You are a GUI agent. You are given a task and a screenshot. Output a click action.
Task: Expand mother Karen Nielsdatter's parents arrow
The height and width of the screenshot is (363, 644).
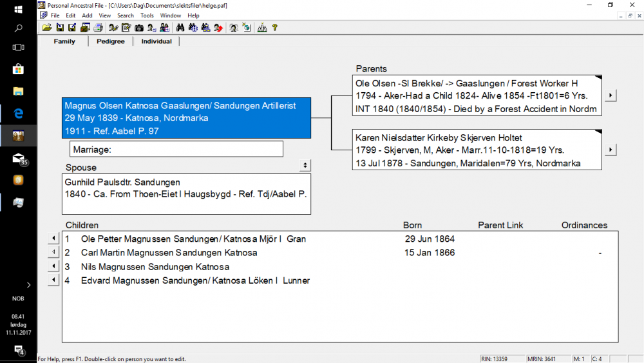611,150
